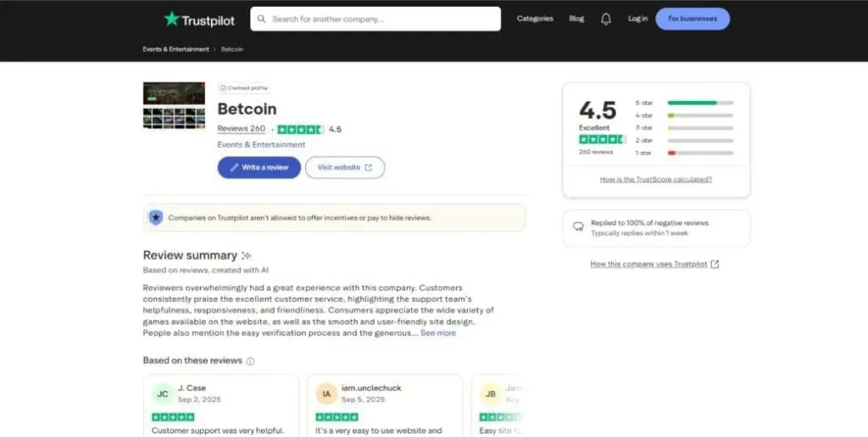Filter reviews by 1-star bar
Viewport: 868px width, 437px height.
coord(700,153)
